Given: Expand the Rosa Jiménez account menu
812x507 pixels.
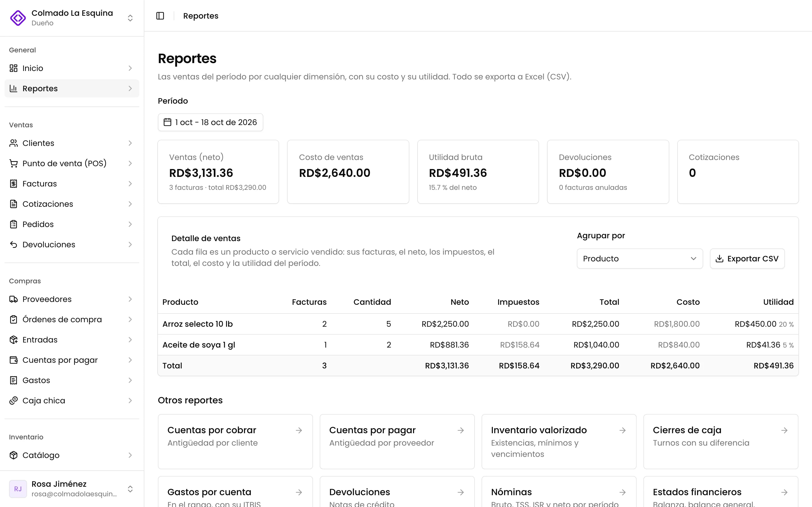Looking at the screenshot, I should point(72,489).
